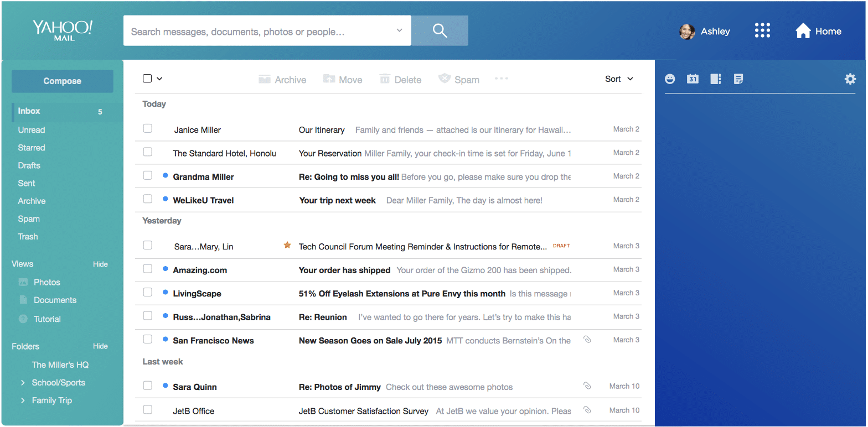Check the JetB Office email checkbox
Viewport: 868px width, 427px height.
(x=148, y=410)
